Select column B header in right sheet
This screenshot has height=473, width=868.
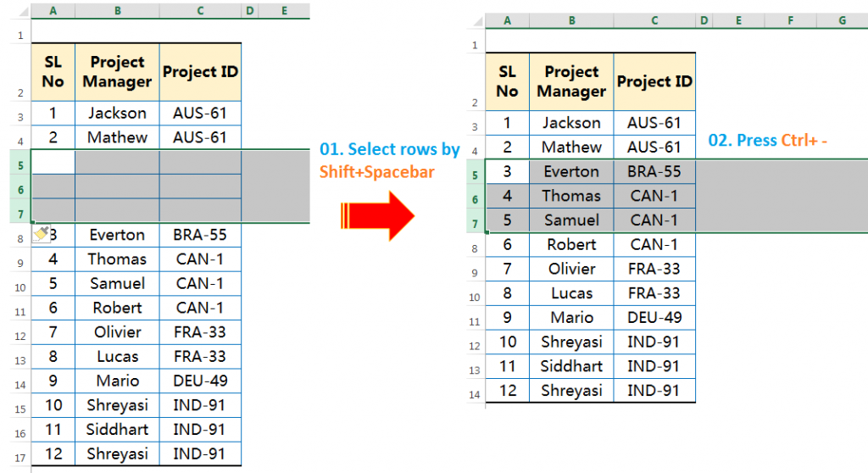572,21
